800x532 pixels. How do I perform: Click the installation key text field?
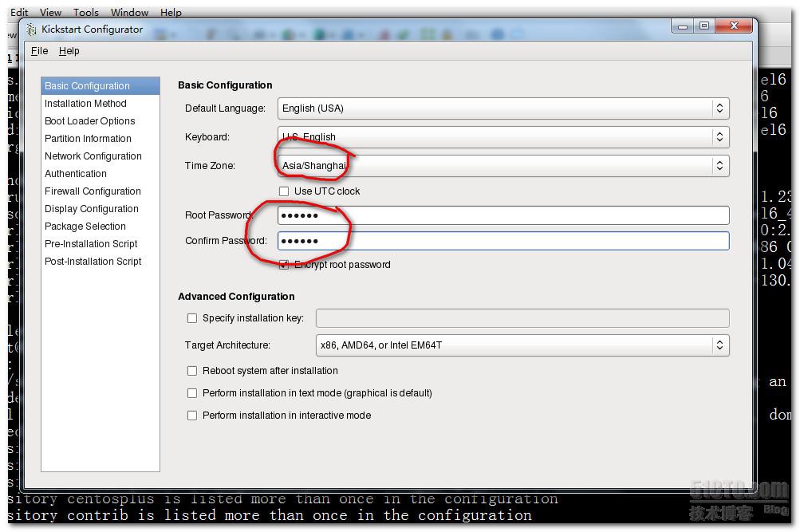522,318
